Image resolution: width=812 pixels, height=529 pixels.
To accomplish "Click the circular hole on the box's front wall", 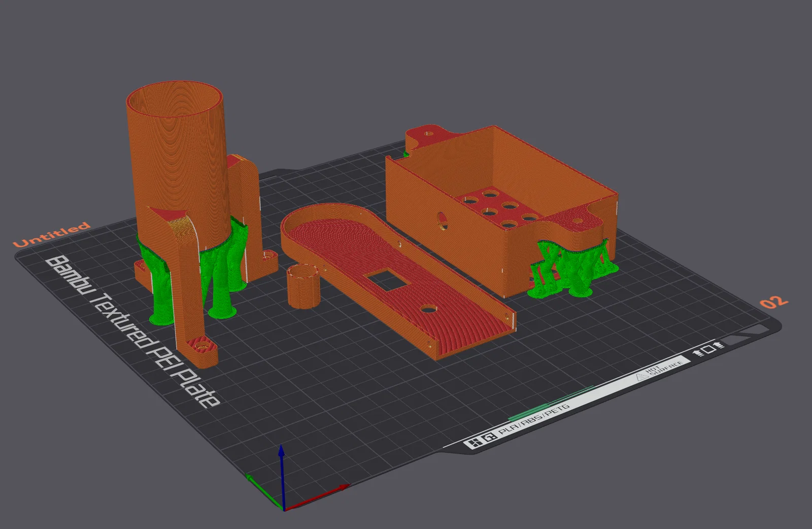I will (443, 221).
